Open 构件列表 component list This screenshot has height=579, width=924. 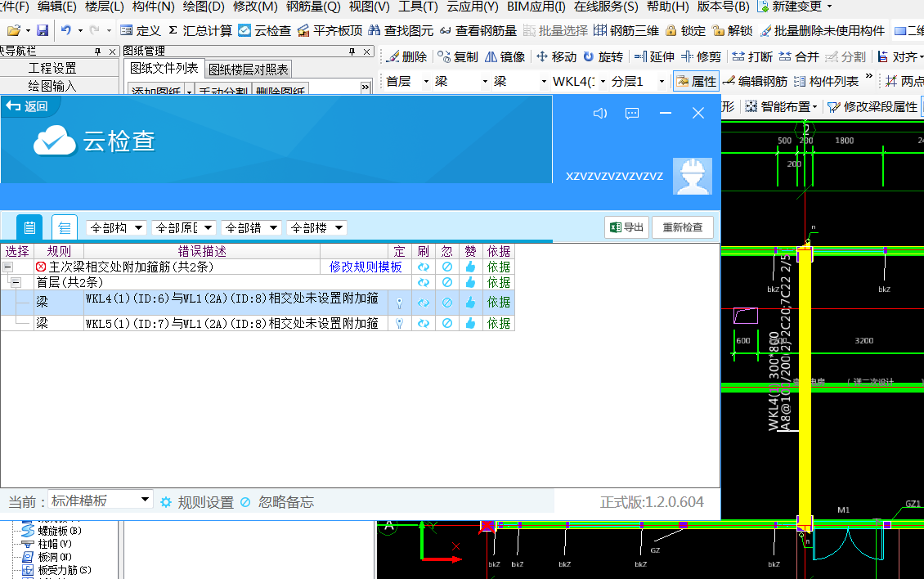pos(826,81)
